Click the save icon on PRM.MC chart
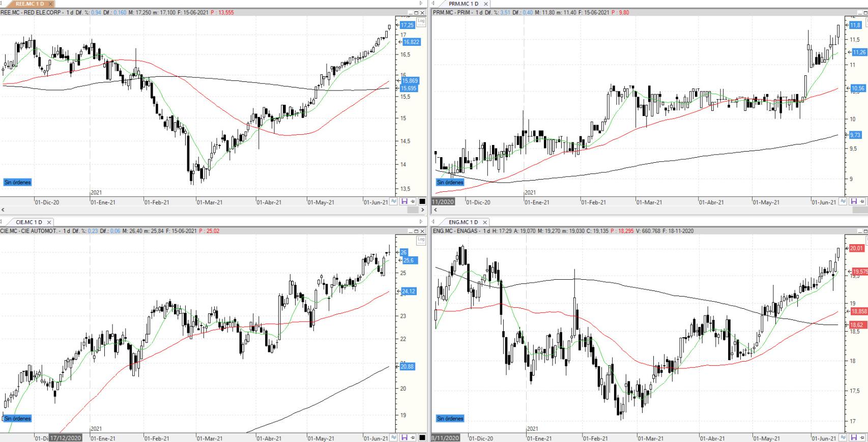 (x=854, y=202)
